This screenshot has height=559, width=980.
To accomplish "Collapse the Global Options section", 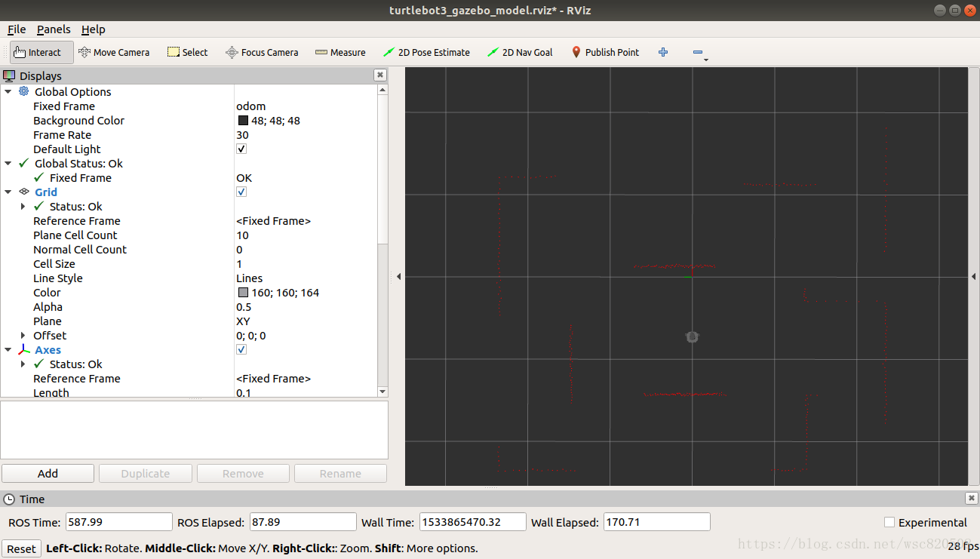I will tap(8, 91).
